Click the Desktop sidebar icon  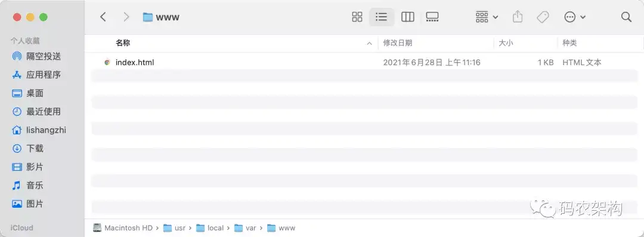tap(17, 93)
